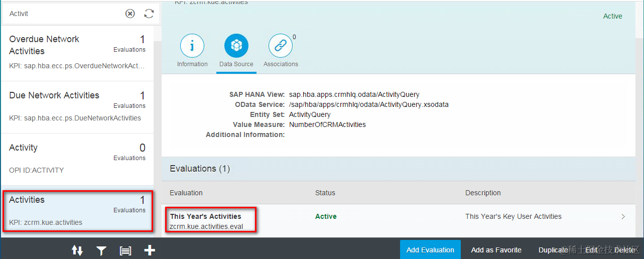
Task: Select the Activities KPI list item
Action: (x=77, y=211)
